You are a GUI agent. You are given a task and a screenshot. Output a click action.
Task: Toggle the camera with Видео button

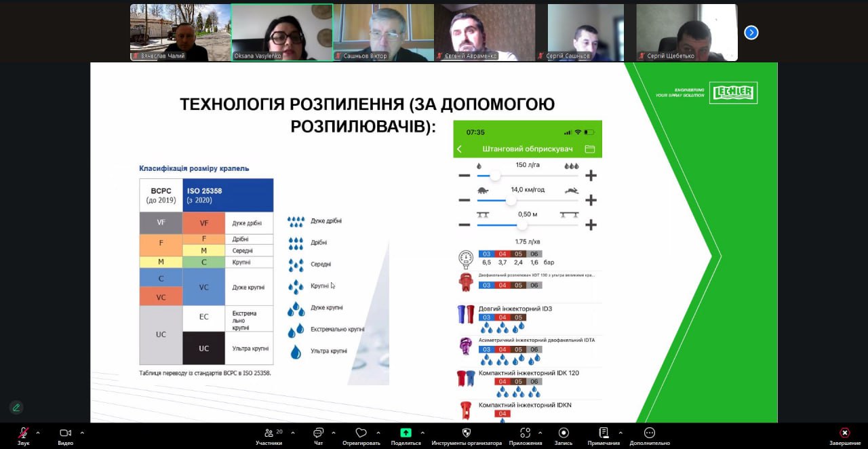click(x=65, y=433)
